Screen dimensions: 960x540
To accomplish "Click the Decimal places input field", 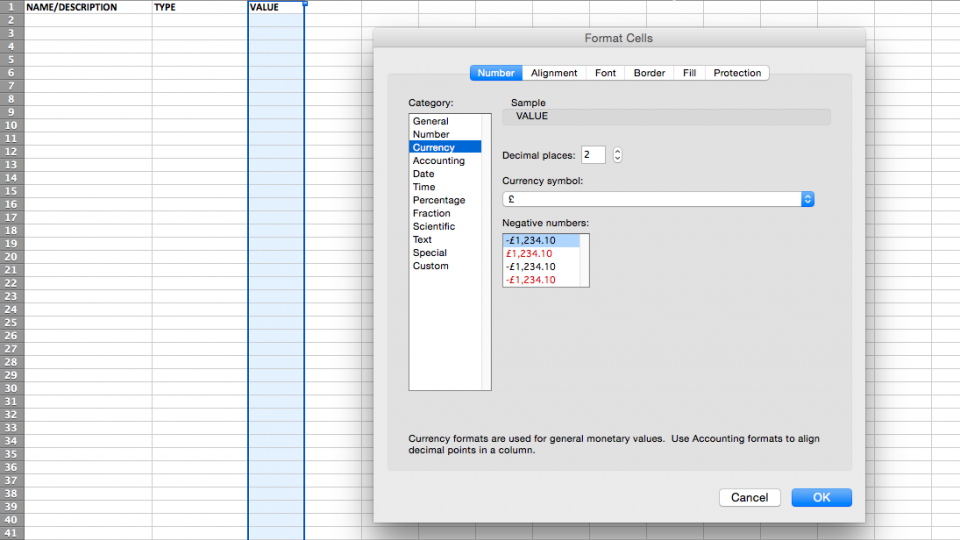I will pos(593,155).
